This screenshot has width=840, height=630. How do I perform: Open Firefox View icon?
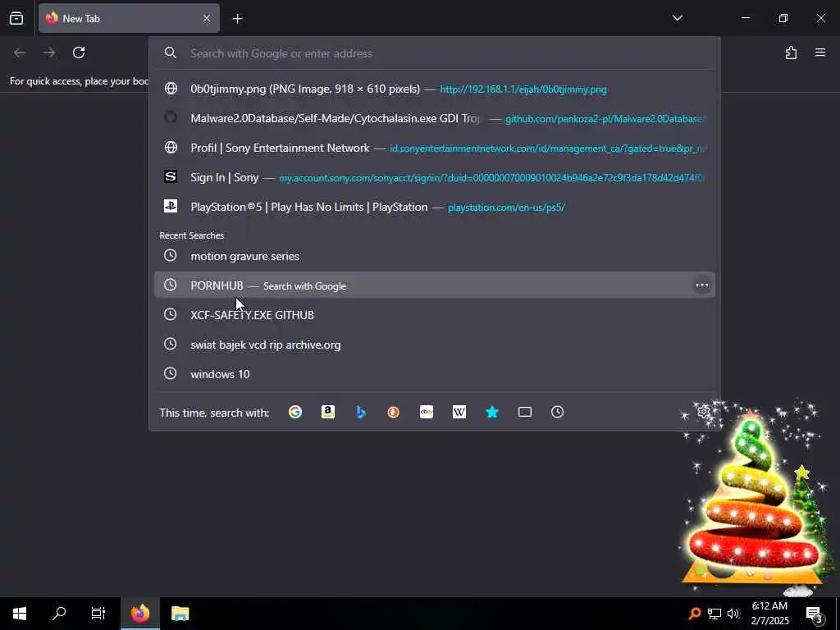tap(16, 18)
